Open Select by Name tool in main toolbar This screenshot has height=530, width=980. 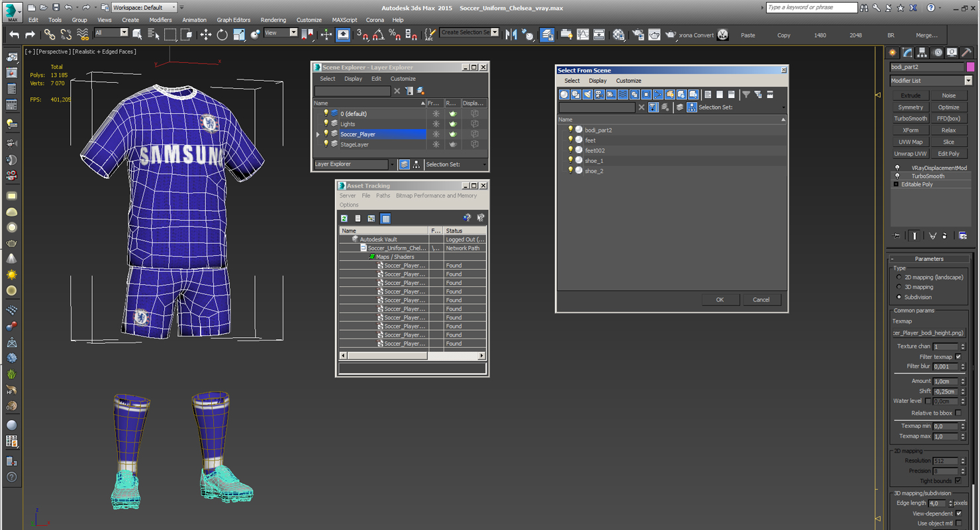(154, 34)
